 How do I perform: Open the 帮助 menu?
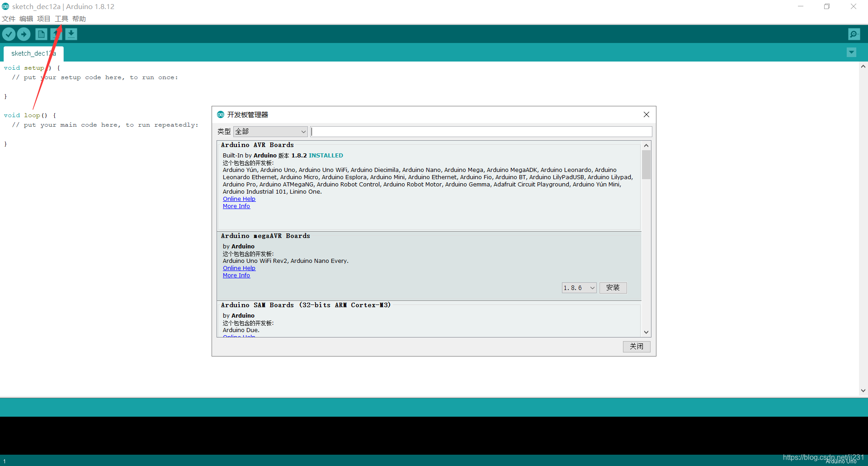79,19
